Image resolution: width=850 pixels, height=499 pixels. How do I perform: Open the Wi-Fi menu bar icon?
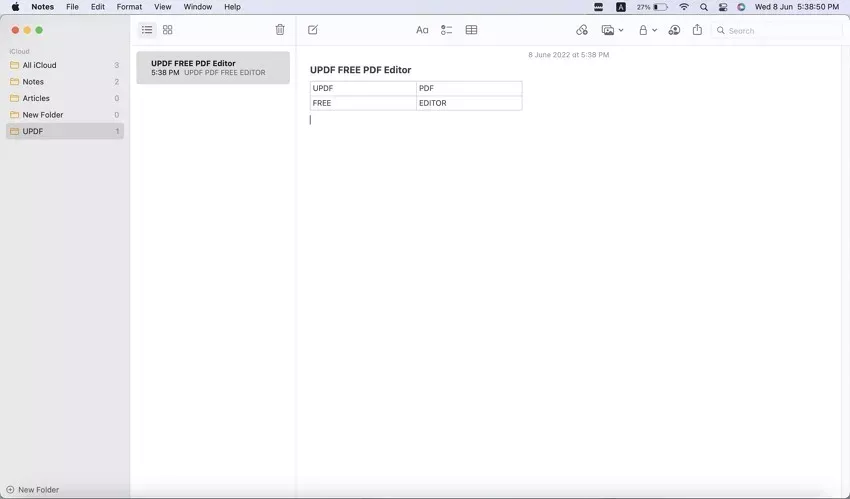684,7
